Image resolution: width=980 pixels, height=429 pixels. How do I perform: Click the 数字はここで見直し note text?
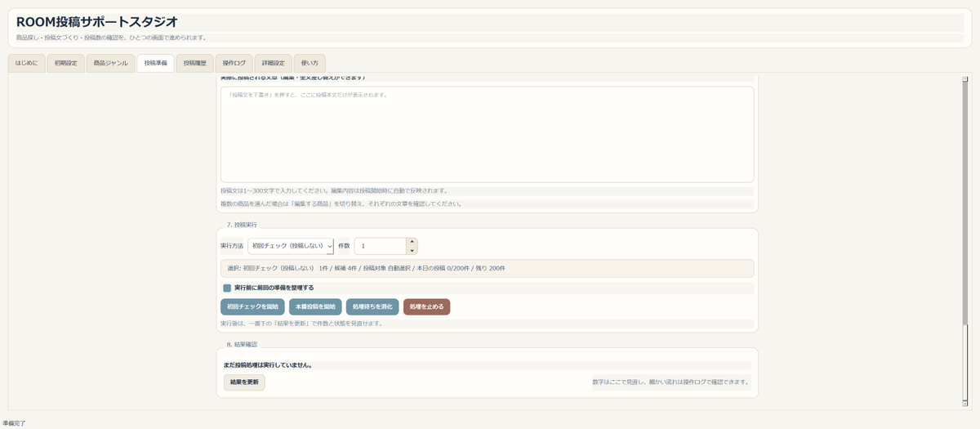coord(671,382)
